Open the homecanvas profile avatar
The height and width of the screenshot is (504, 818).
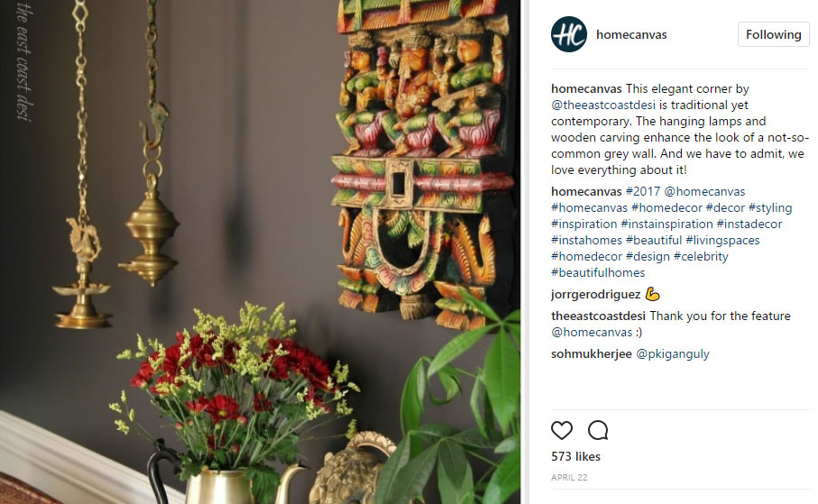tap(569, 34)
